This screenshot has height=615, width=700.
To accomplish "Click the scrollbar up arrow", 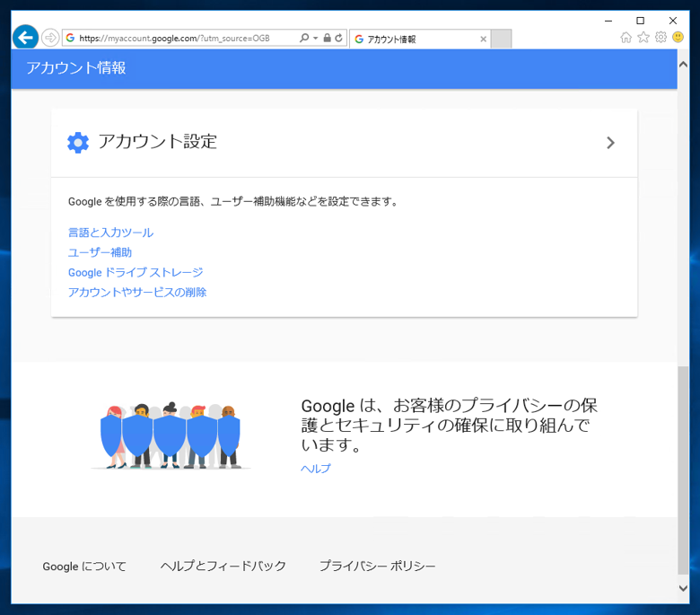I will coord(683,65).
